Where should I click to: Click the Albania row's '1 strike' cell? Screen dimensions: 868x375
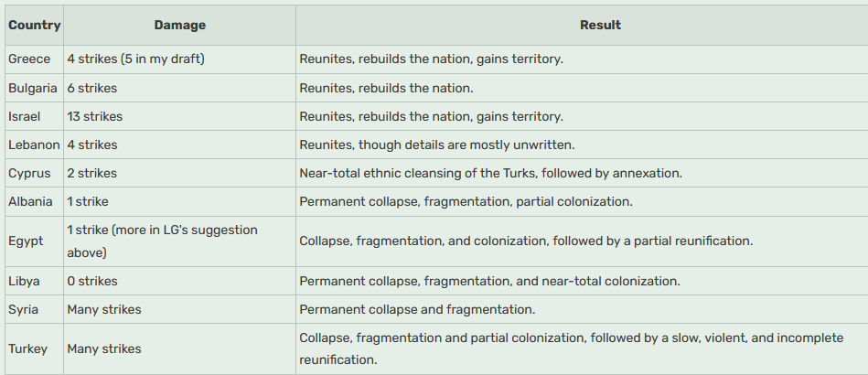(x=88, y=201)
